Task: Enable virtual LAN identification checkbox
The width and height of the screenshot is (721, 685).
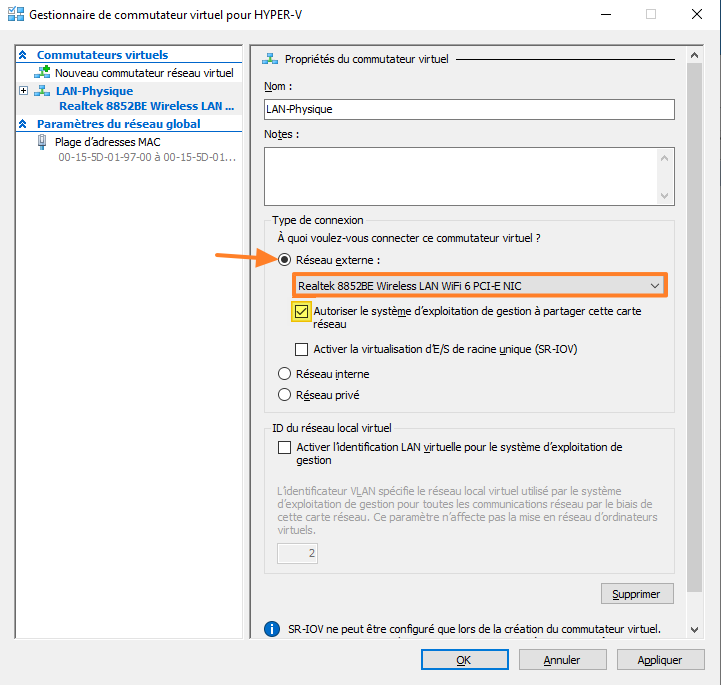Action: coord(284,448)
